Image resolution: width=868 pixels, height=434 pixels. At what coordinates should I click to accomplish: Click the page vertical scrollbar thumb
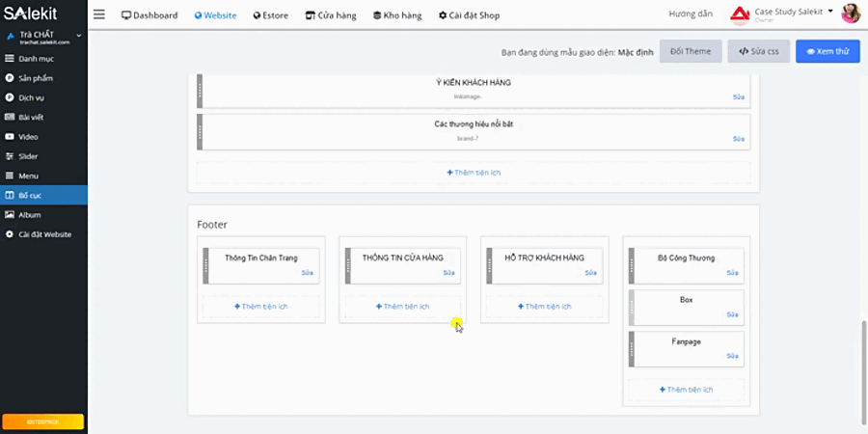tap(863, 368)
